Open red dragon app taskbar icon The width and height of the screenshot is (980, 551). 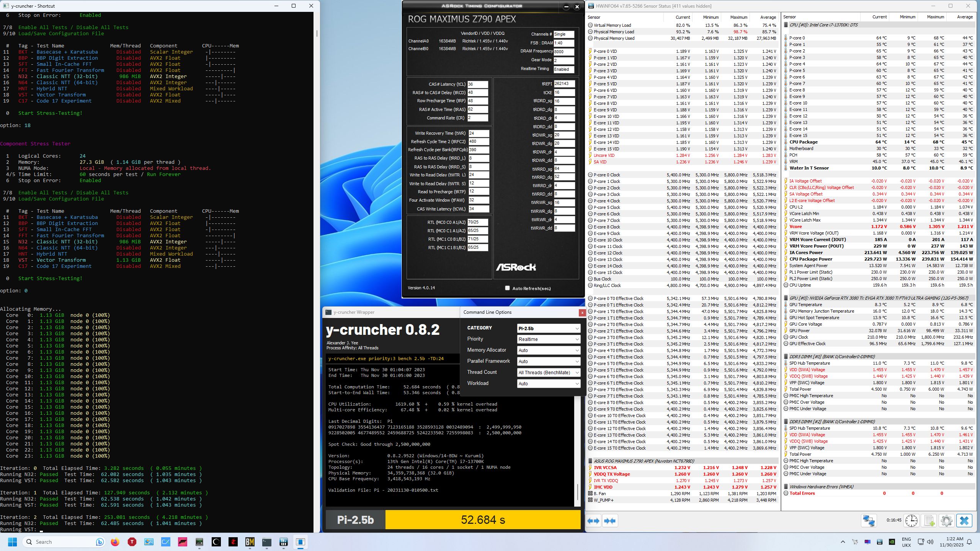(233, 542)
